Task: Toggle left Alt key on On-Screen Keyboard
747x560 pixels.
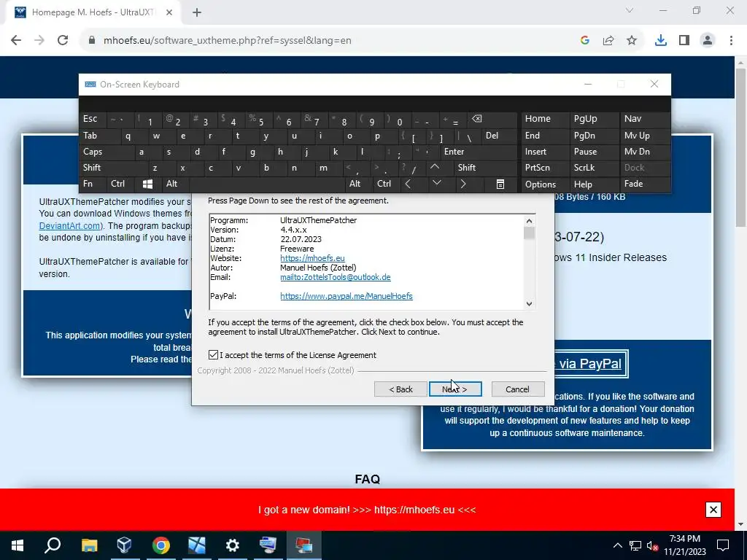Action: coord(175,184)
